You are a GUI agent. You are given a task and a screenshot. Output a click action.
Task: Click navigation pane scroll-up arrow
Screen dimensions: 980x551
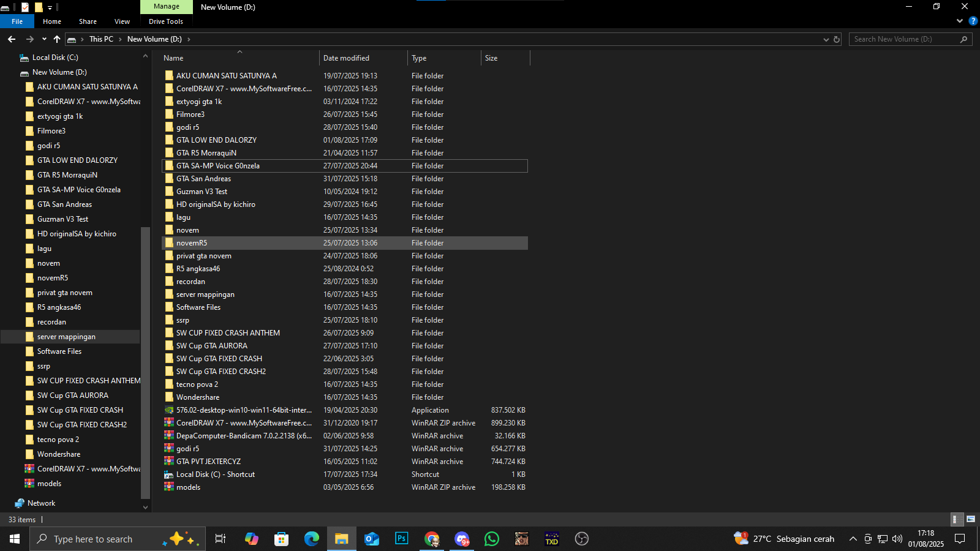(x=145, y=56)
